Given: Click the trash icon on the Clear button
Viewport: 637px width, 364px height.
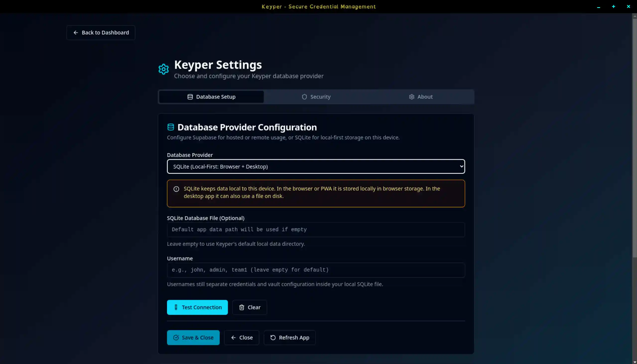Looking at the screenshot, I should (242, 307).
